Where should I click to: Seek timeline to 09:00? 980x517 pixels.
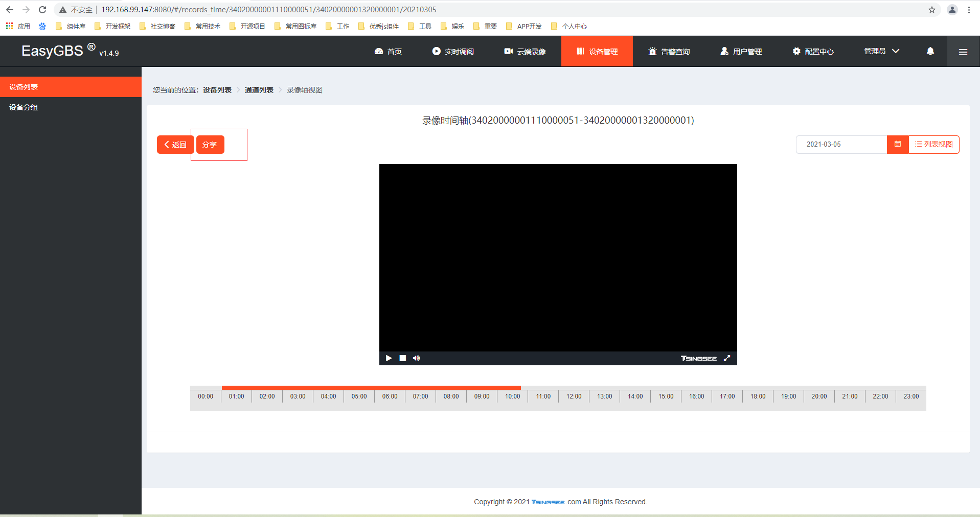482,396
